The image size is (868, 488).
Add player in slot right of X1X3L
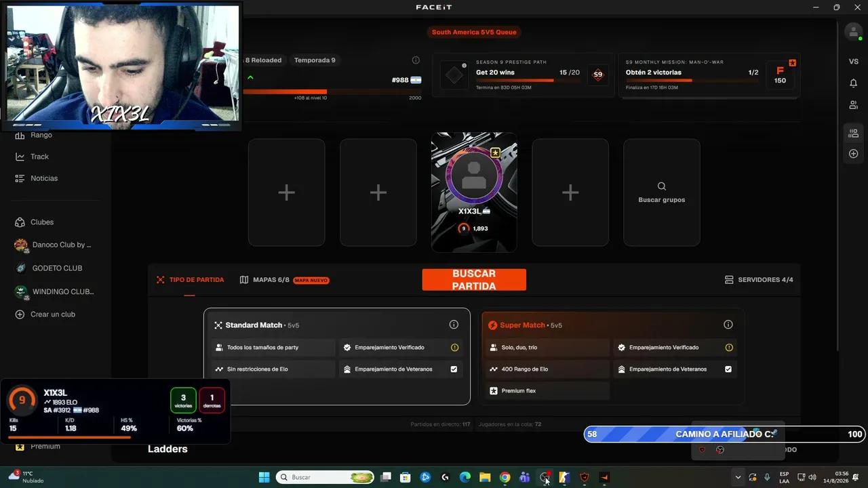[570, 192]
